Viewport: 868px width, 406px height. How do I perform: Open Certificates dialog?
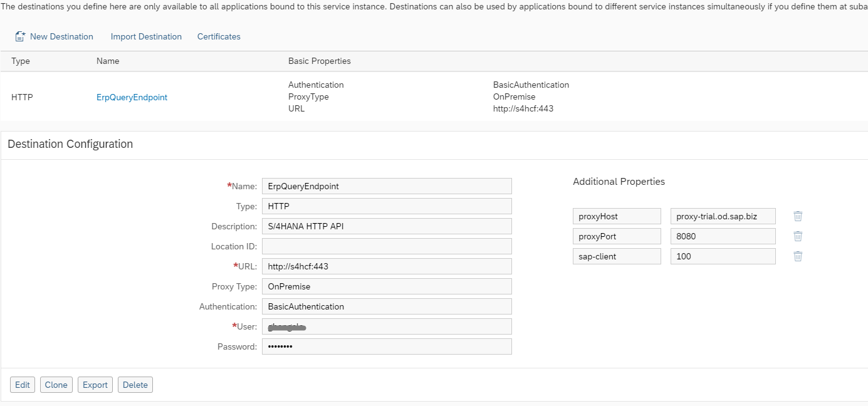(x=219, y=37)
